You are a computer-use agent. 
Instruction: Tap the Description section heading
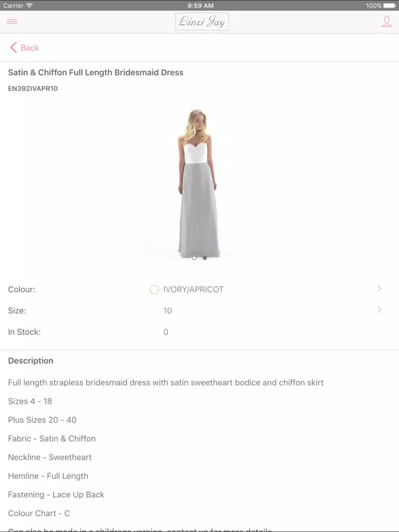coord(30,361)
